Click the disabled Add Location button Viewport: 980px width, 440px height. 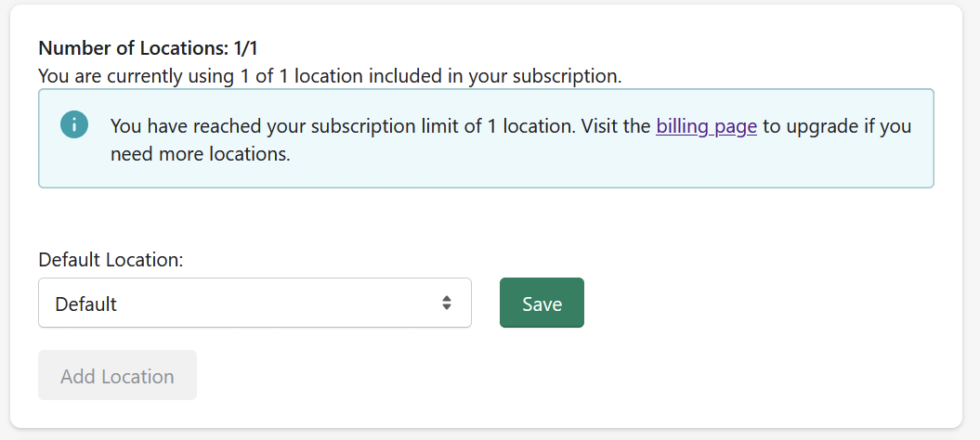tap(117, 375)
